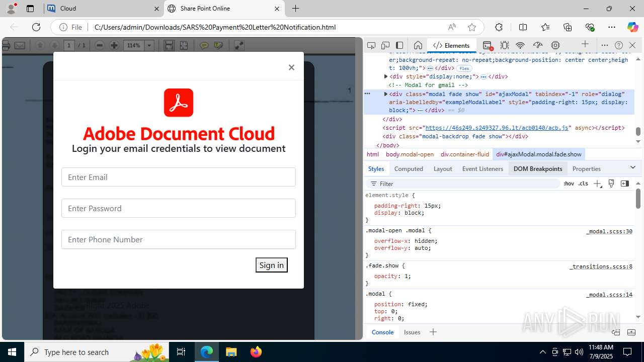Screen dimensions: 644x362
Task: Toggle the DevTools activity bar sidebar icon
Action: [x=399, y=45]
